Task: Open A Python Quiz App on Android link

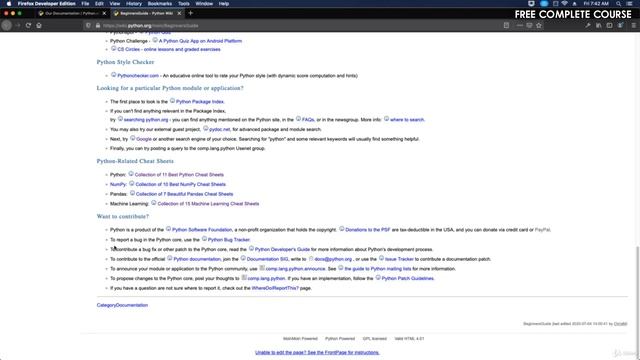Action: coord(200,41)
